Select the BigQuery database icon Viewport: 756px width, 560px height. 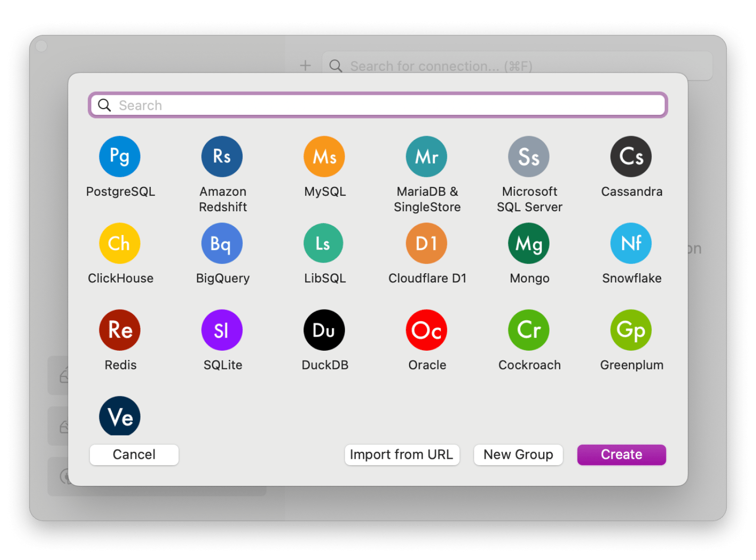(221, 243)
